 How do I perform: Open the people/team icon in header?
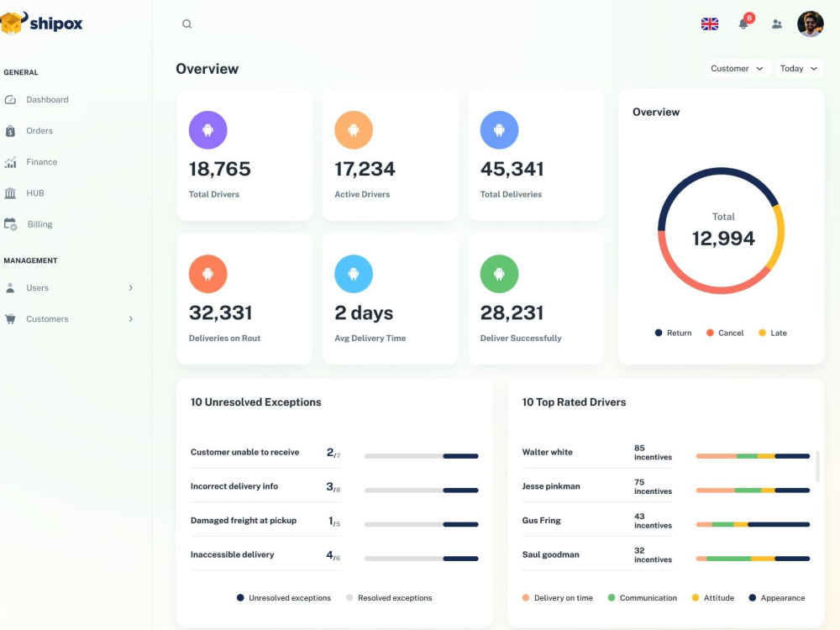click(777, 24)
